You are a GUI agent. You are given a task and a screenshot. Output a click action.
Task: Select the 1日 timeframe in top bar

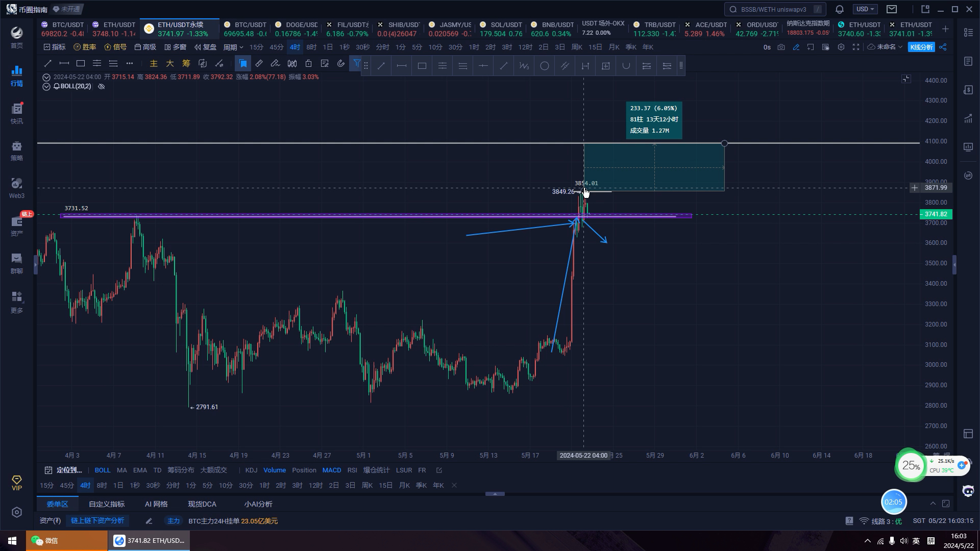coord(328,47)
